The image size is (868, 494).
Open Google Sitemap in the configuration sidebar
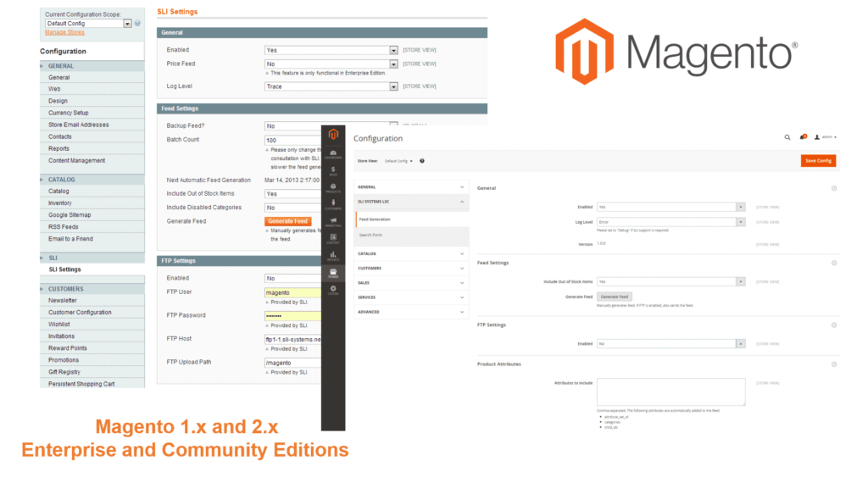(70, 215)
